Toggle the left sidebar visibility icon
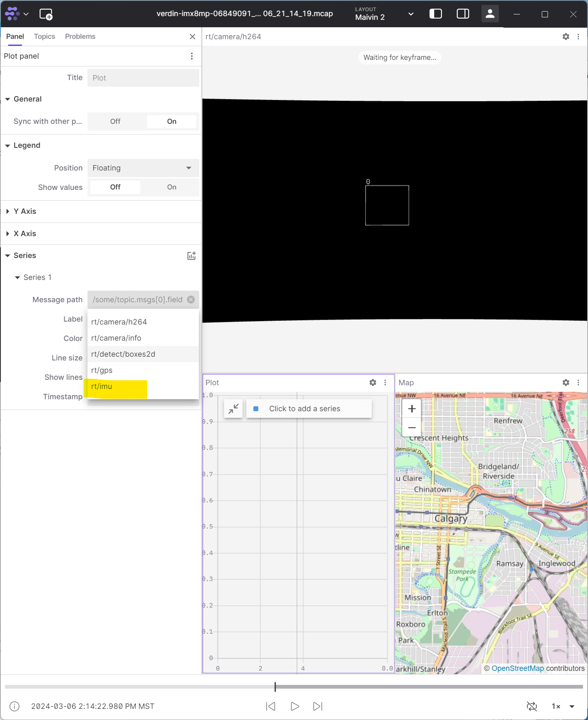The image size is (588, 720). (435, 14)
